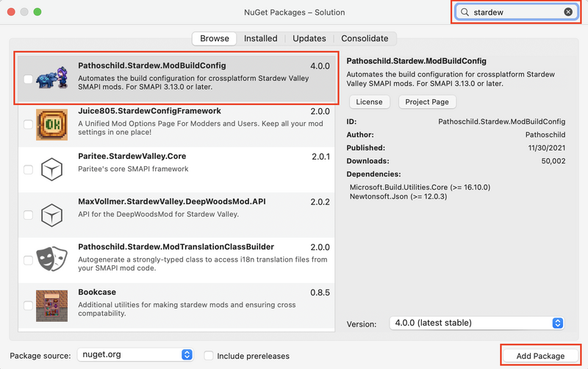Enable Include prereleases option

(x=209, y=356)
